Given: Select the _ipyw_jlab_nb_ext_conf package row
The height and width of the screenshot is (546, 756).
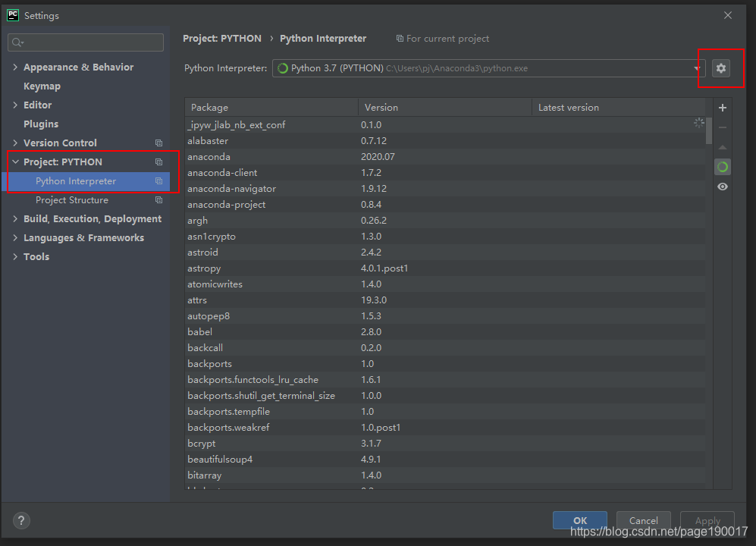Looking at the screenshot, I should click(444, 125).
